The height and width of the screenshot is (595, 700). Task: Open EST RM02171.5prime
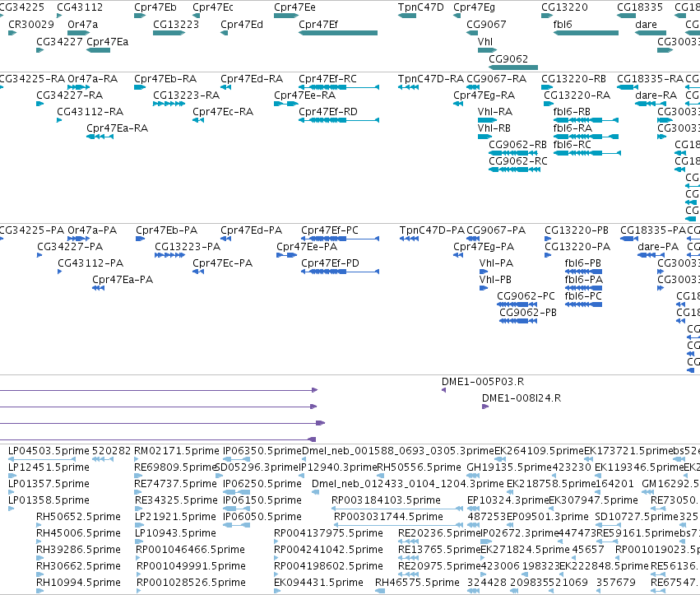point(177,451)
